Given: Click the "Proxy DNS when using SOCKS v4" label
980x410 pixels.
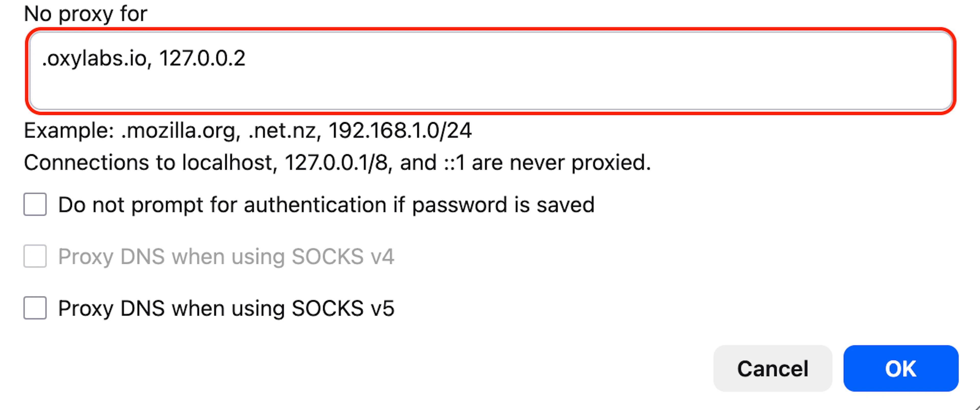Looking at the screenshot, I should click(226, 257).
